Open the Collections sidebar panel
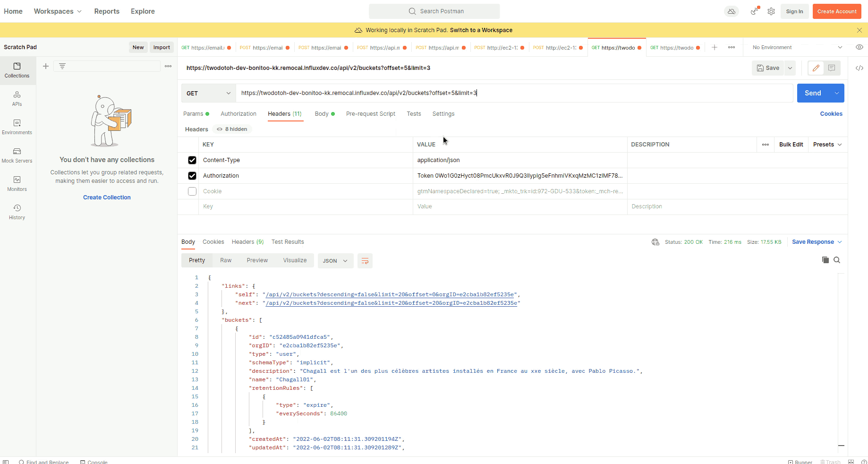This screenshot has width=868, height=464. [x=17, y=70]
